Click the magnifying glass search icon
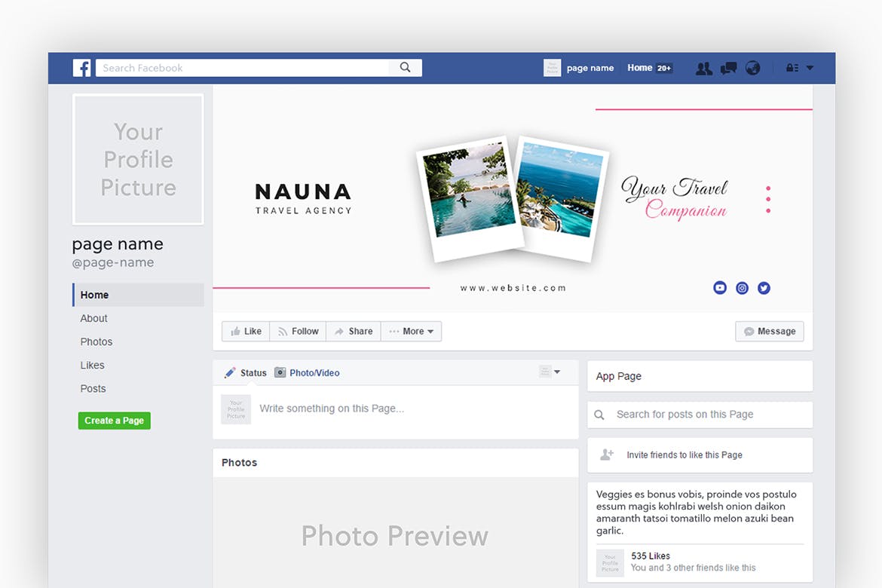 pos(406,67)
